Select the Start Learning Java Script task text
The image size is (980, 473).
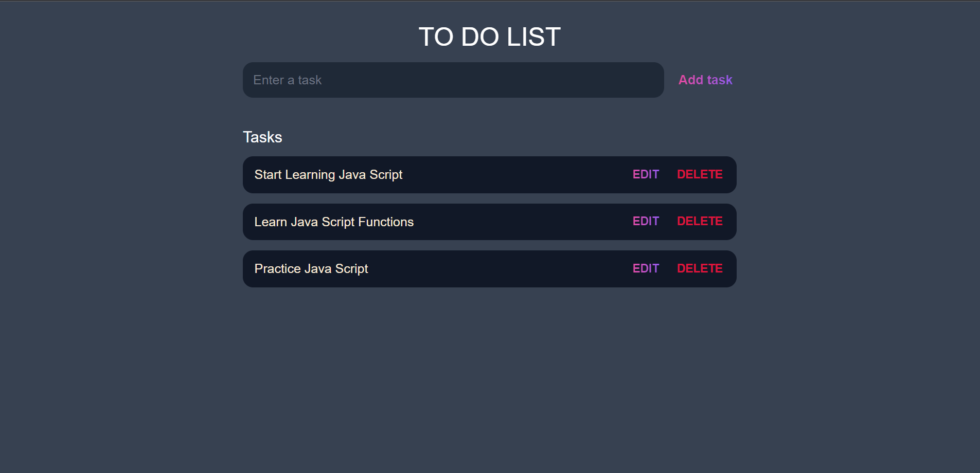(x=328, y=174)
